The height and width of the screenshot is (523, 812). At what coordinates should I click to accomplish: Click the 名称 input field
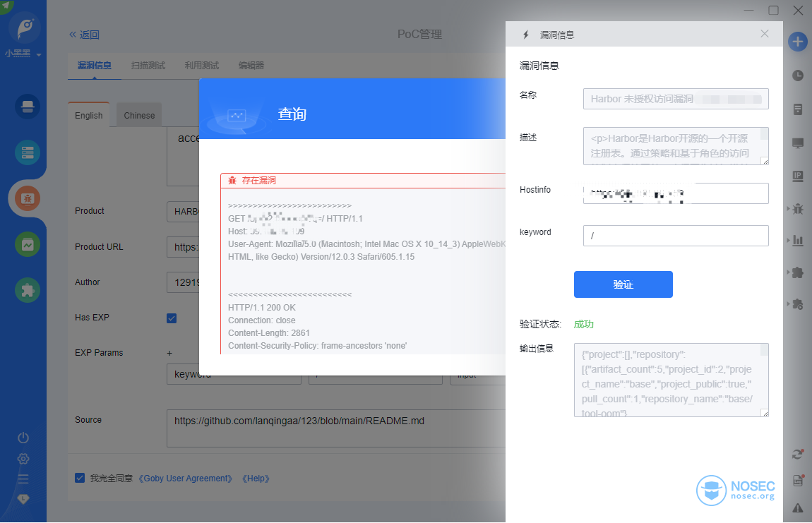coord(676,99)
